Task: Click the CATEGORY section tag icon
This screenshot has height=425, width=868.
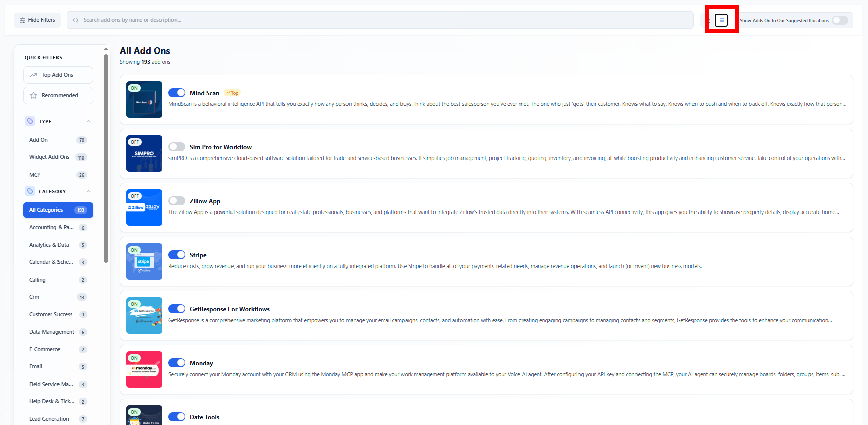Action: click(30, 191)
